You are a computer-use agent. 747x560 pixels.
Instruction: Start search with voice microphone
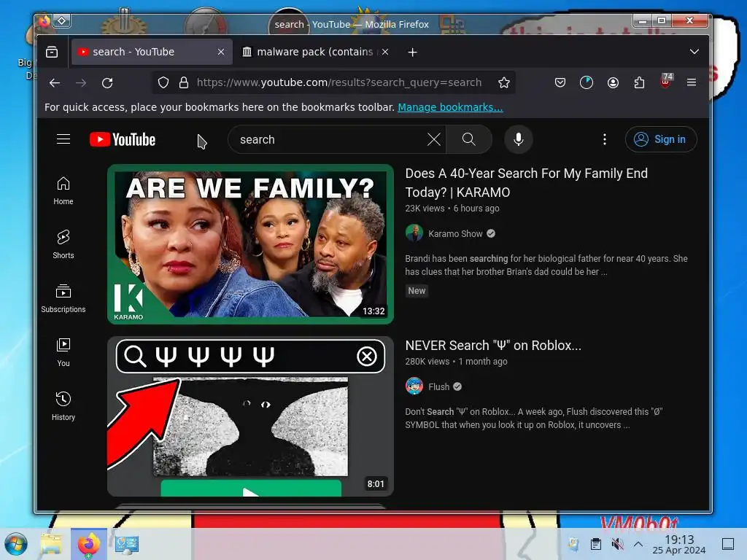pos(519,139)
